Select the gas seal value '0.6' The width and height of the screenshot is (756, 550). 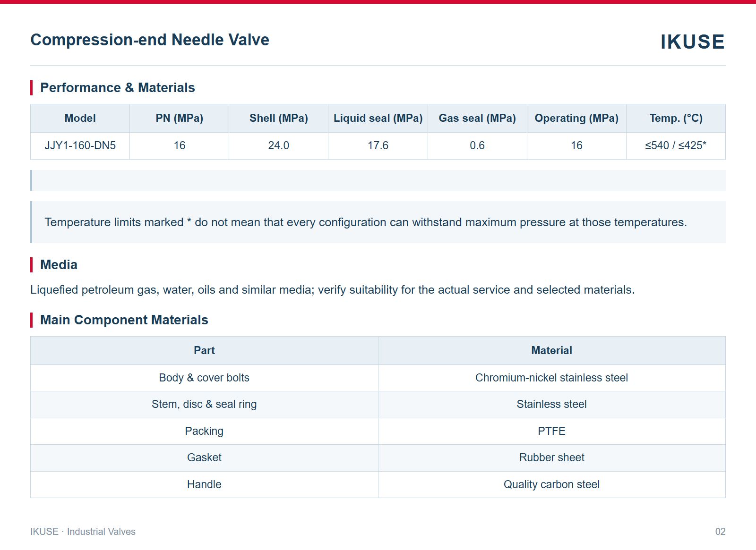(x=477, y=145)
